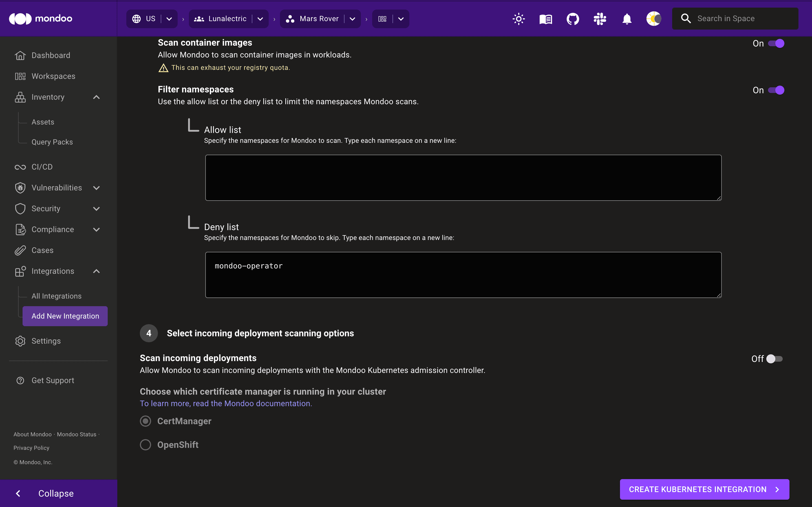Click Create Kubernetes Integration button
Screen dimensions: 812x507
tap(704, 489)
